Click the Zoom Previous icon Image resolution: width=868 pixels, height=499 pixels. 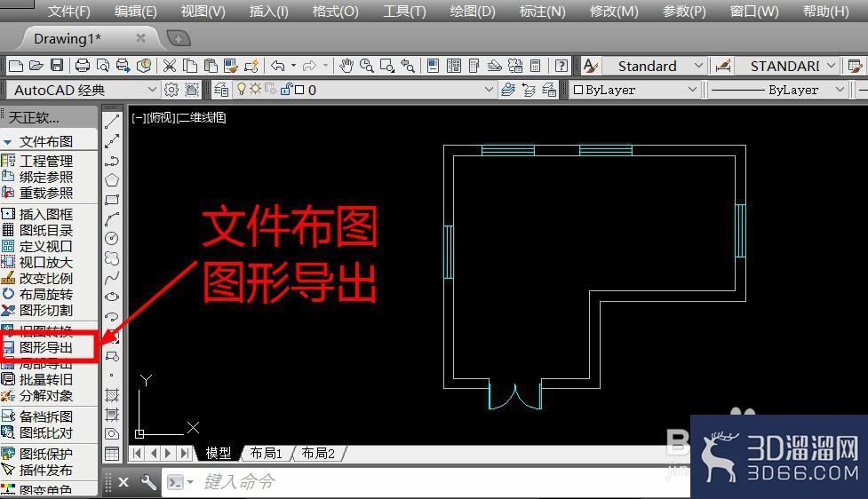tap(408, 66)
